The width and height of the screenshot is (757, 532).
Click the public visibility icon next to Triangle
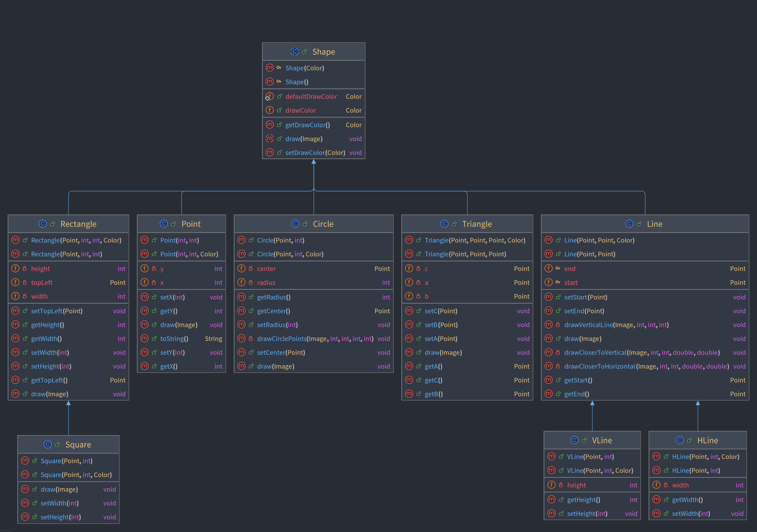click(x=454, y=224)
